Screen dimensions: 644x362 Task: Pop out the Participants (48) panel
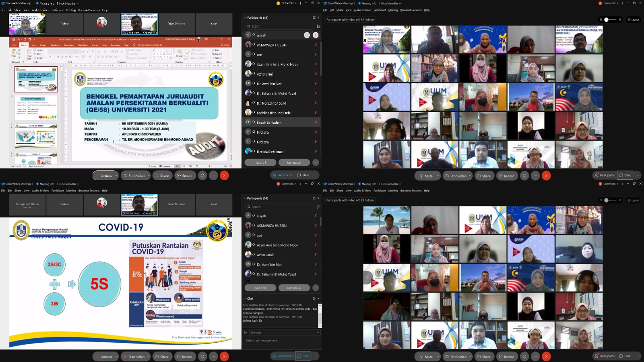314,18
